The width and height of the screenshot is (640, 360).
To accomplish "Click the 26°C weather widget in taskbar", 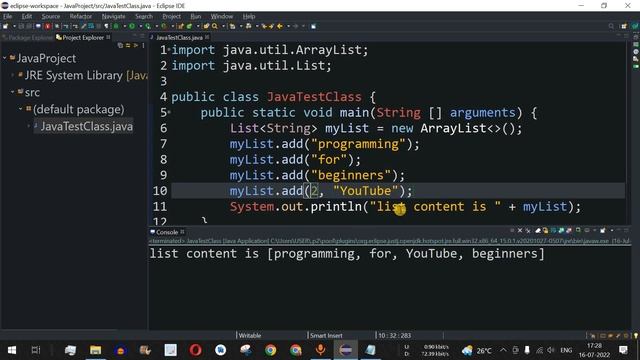I will pos(477,350).
